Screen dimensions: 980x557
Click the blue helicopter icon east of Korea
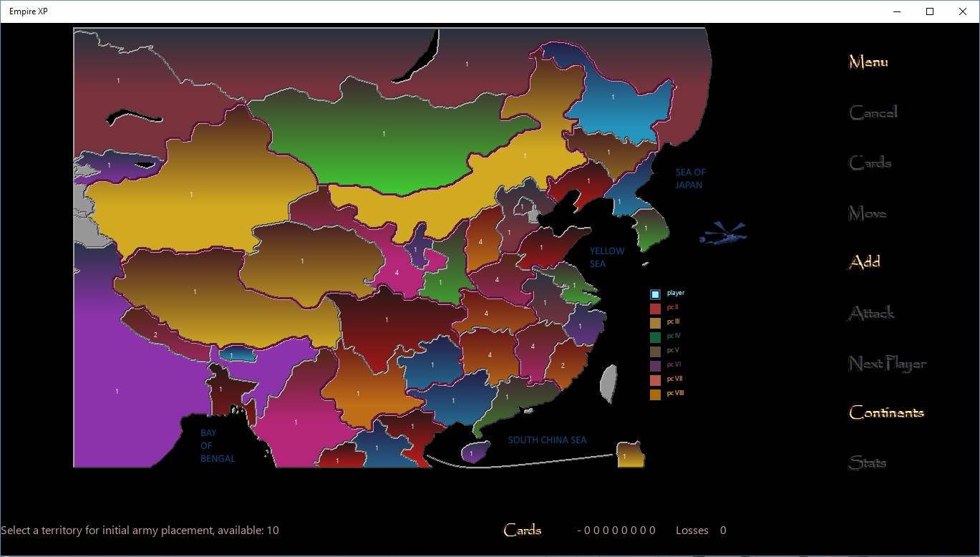coord(723,233)
